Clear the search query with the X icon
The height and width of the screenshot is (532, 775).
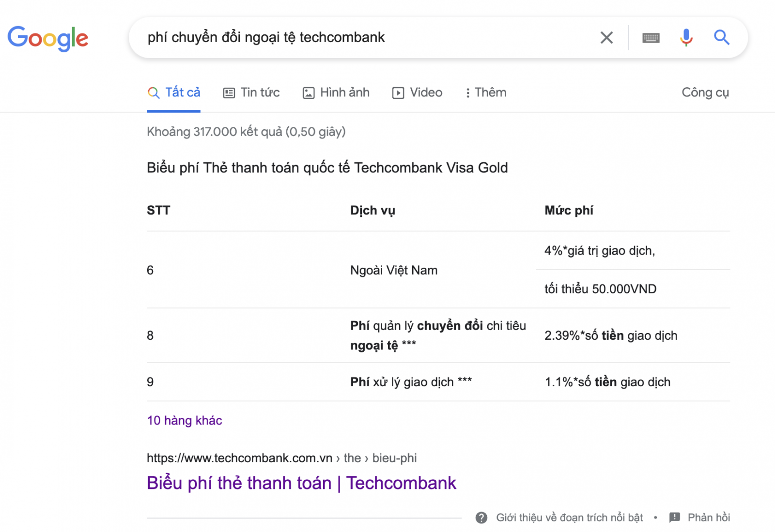[x=606, y=37]
